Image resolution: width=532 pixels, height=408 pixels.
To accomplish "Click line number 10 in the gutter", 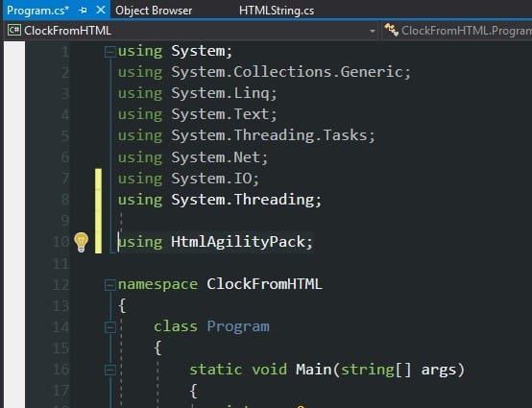I will click(x=61, y=242).
